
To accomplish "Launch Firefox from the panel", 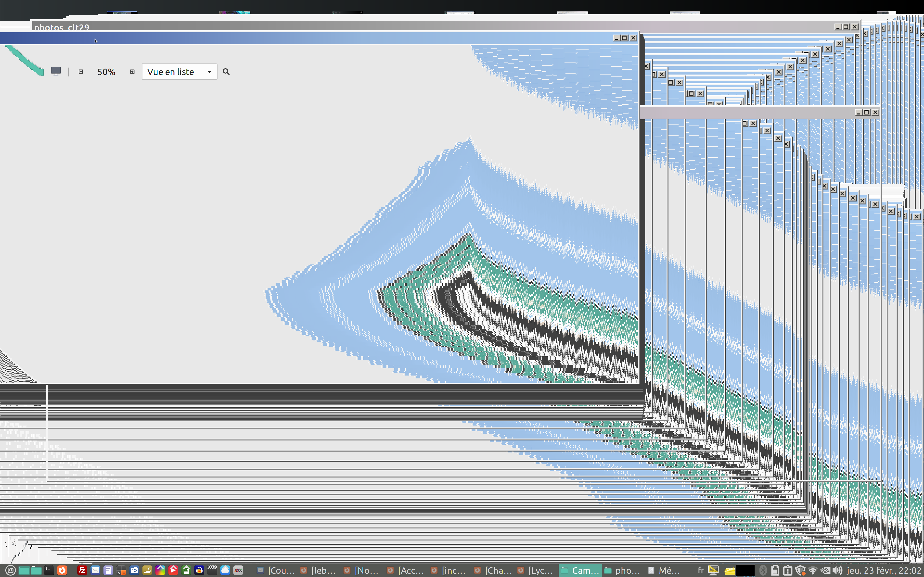I will [x=62, y=570].
